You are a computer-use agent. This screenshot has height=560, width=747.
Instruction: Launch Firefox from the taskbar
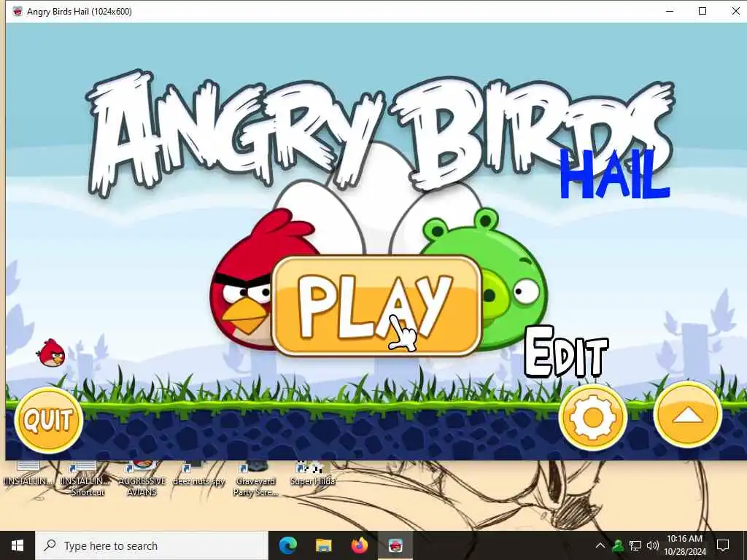359,545
